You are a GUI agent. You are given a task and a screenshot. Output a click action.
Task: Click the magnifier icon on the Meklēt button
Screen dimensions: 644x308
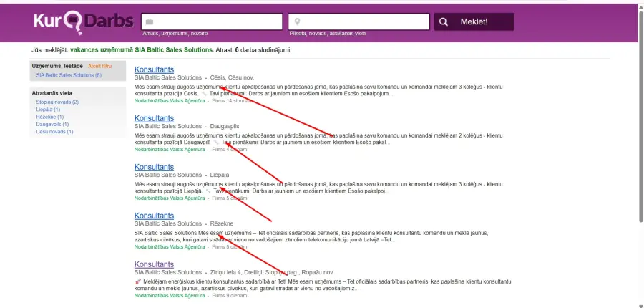[443, 21]
